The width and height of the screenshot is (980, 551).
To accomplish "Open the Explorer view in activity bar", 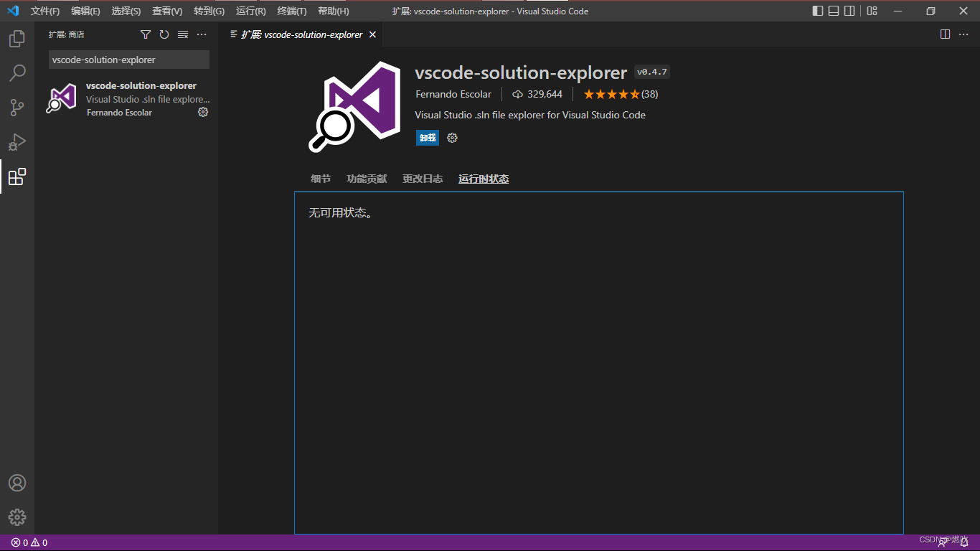I will pyautogui.click(x=17, y=39).
